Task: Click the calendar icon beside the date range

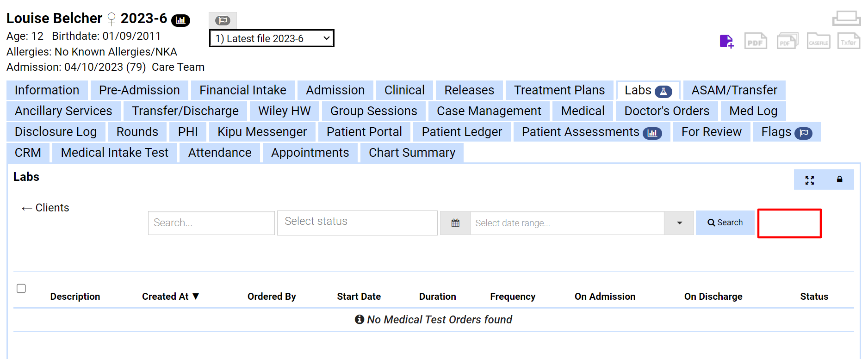Action: click(x=455, y=223)
